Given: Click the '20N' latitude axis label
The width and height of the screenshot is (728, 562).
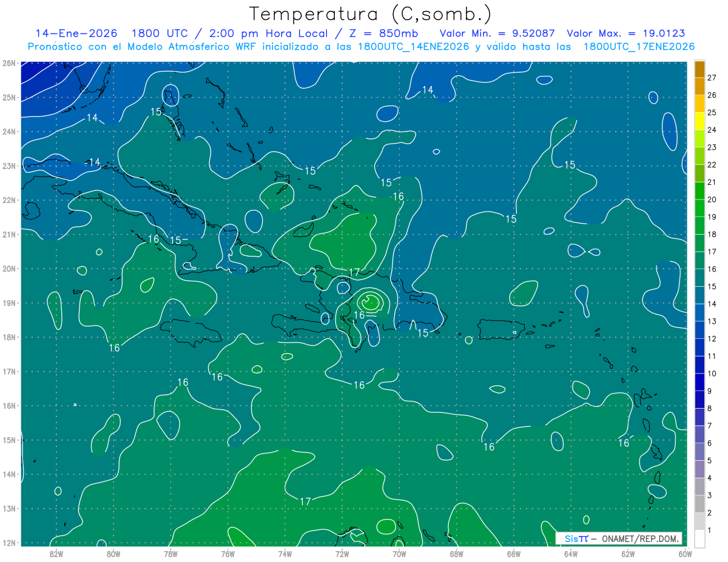Looking at the screenshot, I should point(9,269).
